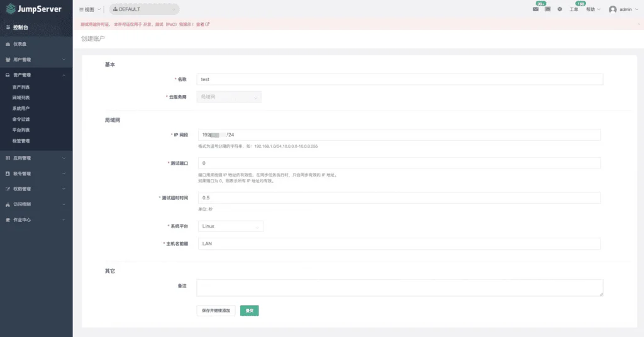The image size is (644, 337).
Task: Open system settings gear icon
Action: pos(559,9)
